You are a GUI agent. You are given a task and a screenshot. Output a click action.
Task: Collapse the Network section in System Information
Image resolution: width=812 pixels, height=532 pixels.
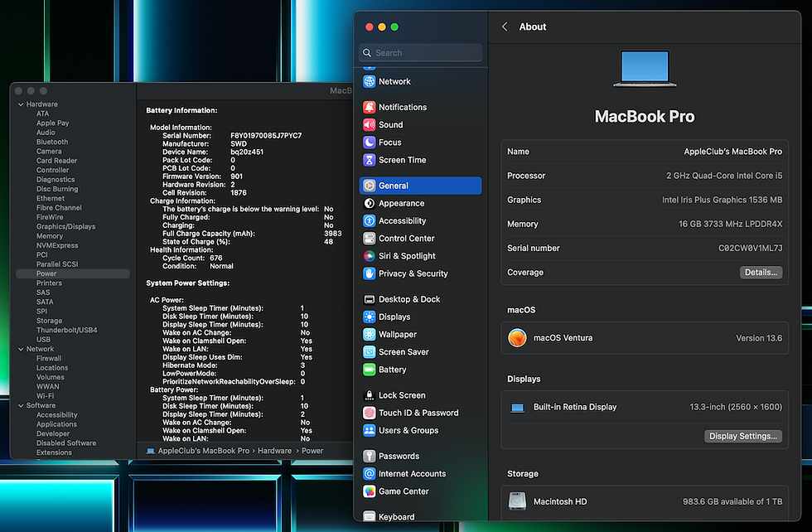[x=21, y=349]
